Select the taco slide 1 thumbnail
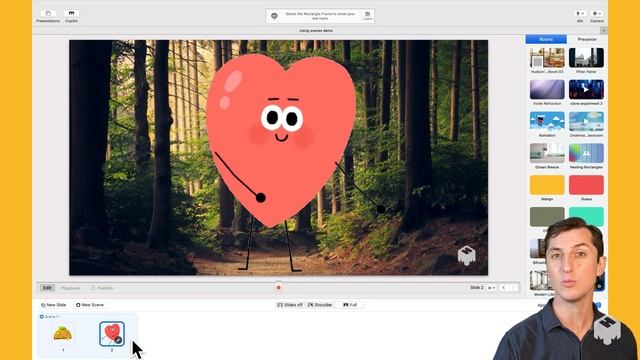Screen dimensions: 640x360 (x=62, y=333)
